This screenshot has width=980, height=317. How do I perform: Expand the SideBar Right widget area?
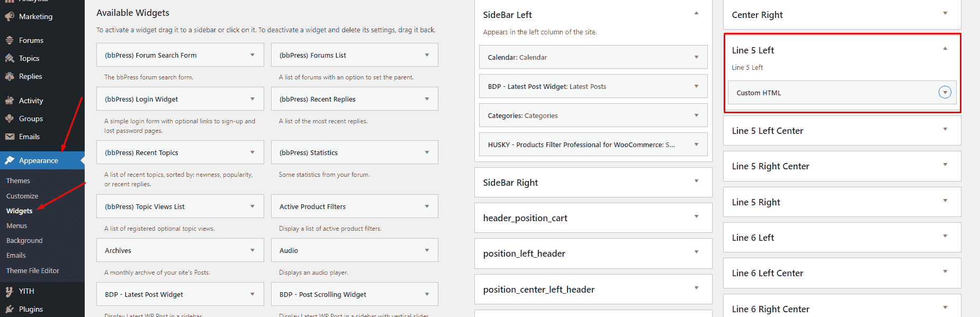(696, 182)
